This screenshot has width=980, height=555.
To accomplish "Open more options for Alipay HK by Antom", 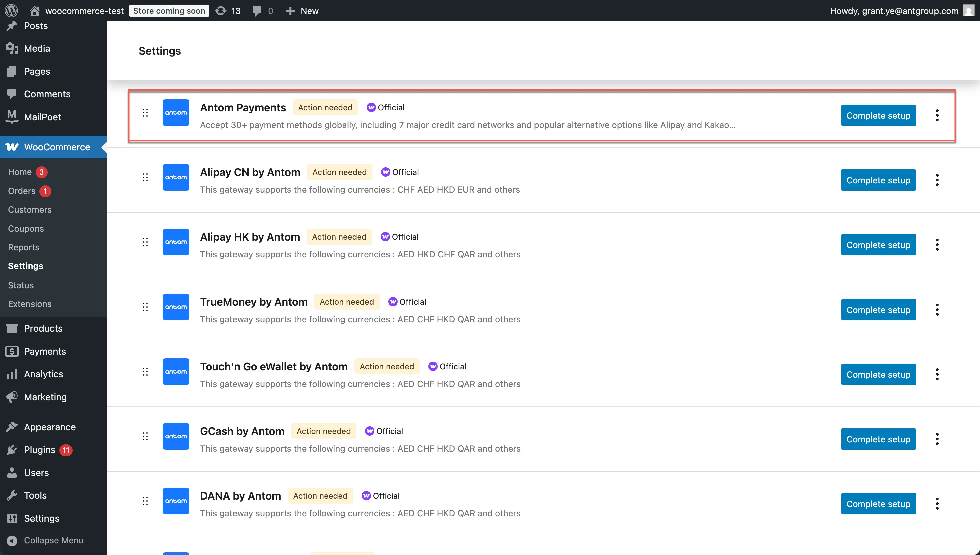I will tap(937, 245).
